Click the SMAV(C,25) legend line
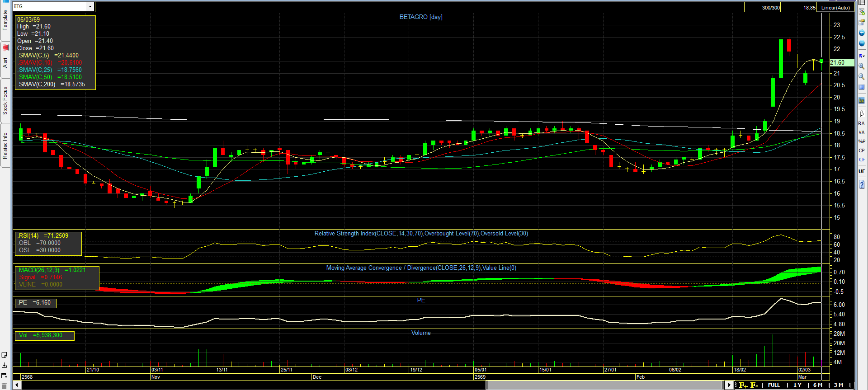The image size is (868, 390). click(x=50, y=70)
